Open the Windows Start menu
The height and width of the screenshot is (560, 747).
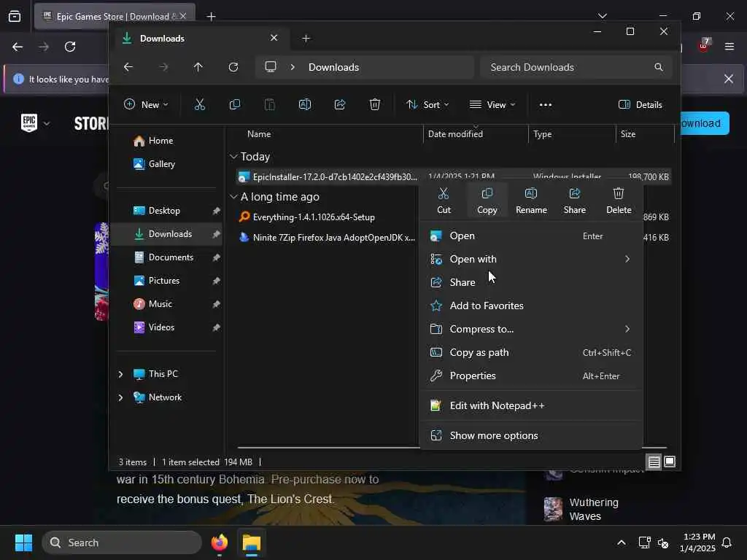click(x=23, y=542)
